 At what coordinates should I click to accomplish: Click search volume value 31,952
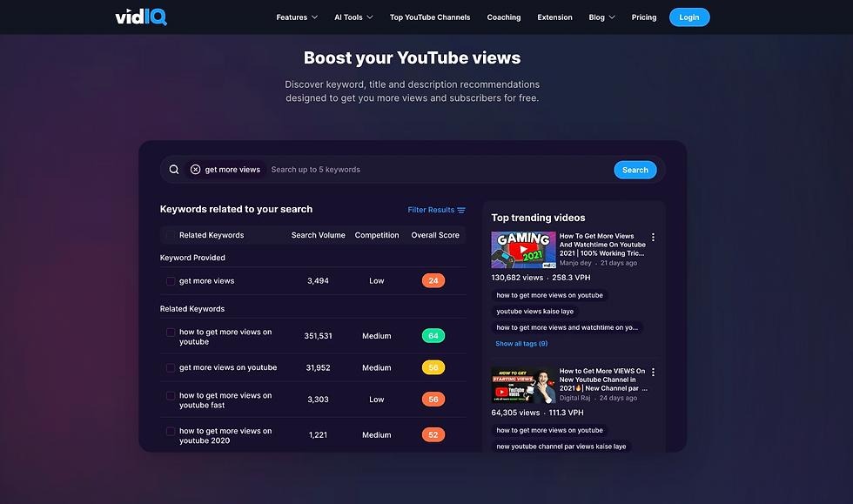point(319,367)
